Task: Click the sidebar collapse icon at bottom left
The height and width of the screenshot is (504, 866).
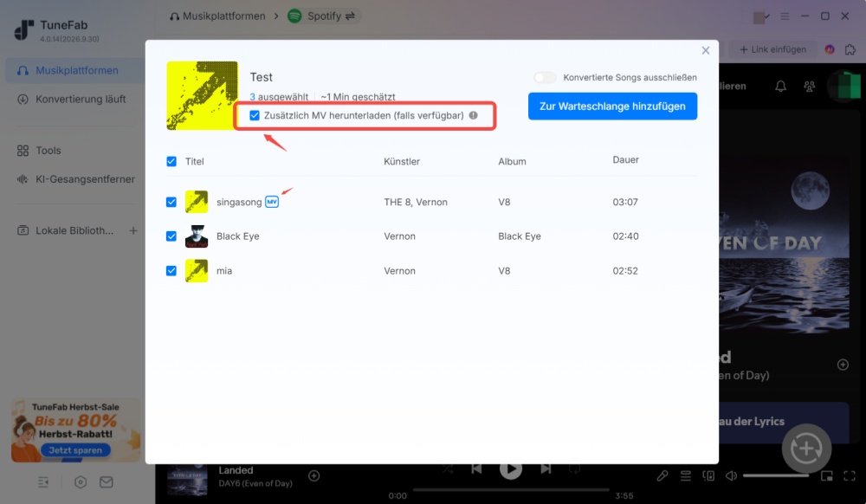Action: click(x=43, y=482)
